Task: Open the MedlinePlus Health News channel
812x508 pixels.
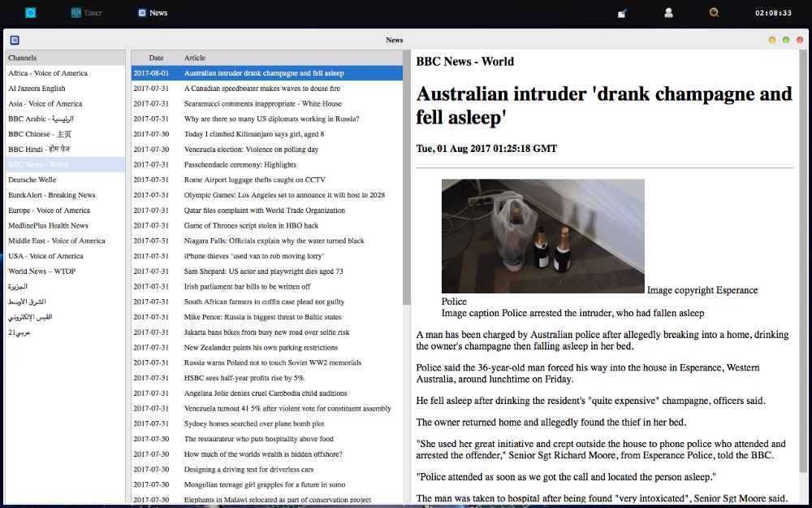Action: pyautogui.click(x=48, y=225)
